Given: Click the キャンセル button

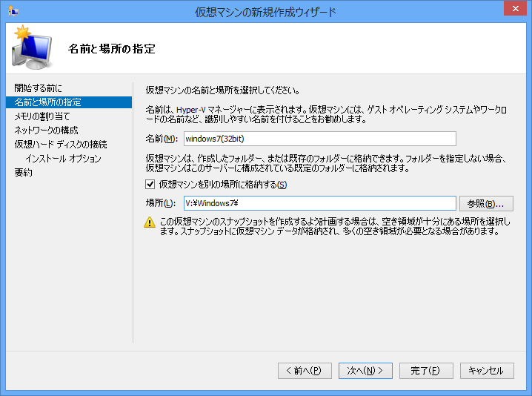Looking at the screenshot, I should (487, 371).
